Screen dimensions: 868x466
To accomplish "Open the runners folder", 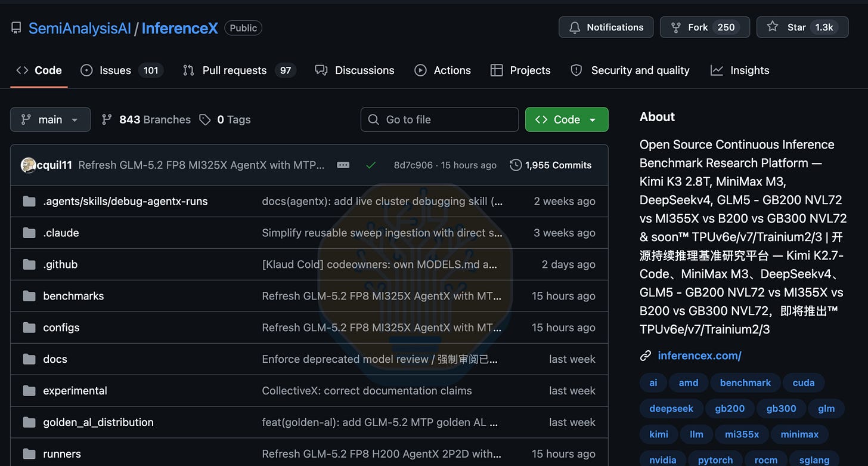I will (x=62, y=454).
